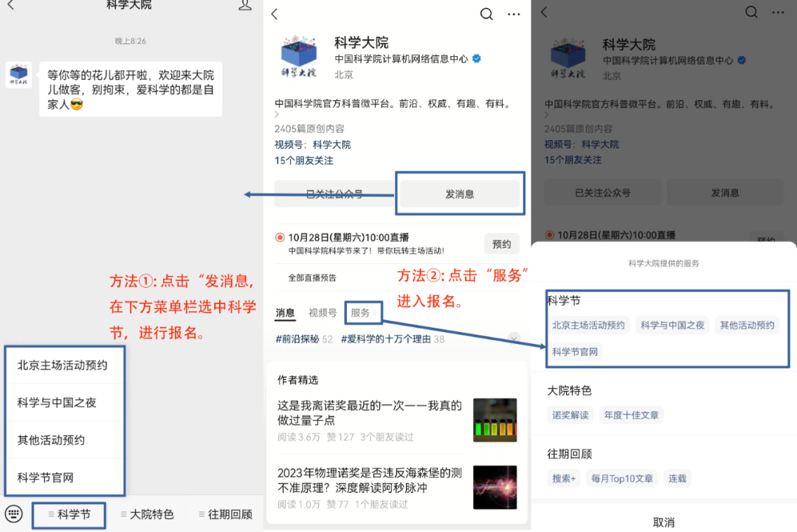Tap the 每月Top10文章 chip under 往期回顾
The width and height of the screenshot is (797, 532).
[622, 479]
